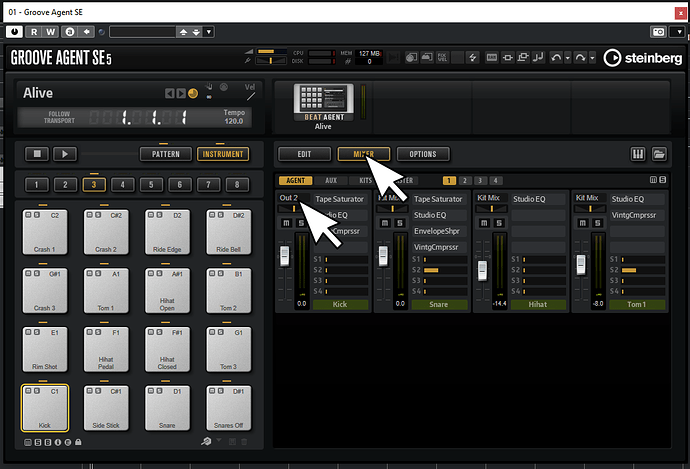Open EnvelopeShpr insert slot on Snare

439,231
